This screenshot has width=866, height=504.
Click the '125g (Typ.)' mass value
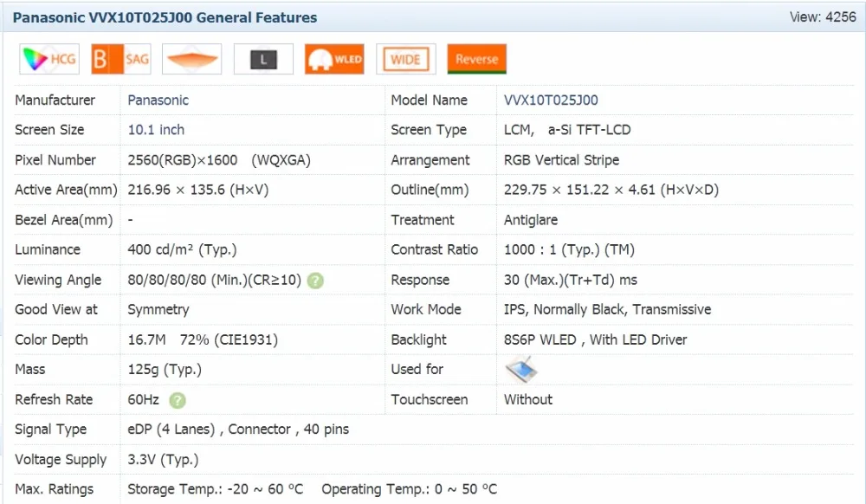pyautogui.click(x=164, y=369)
